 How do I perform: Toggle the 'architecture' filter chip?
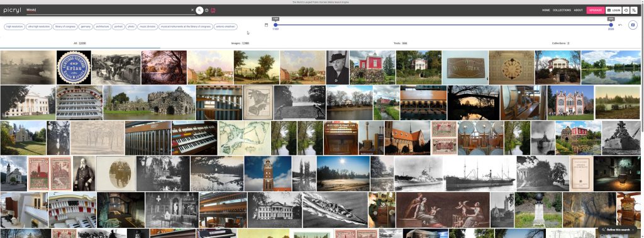(102, 26)
